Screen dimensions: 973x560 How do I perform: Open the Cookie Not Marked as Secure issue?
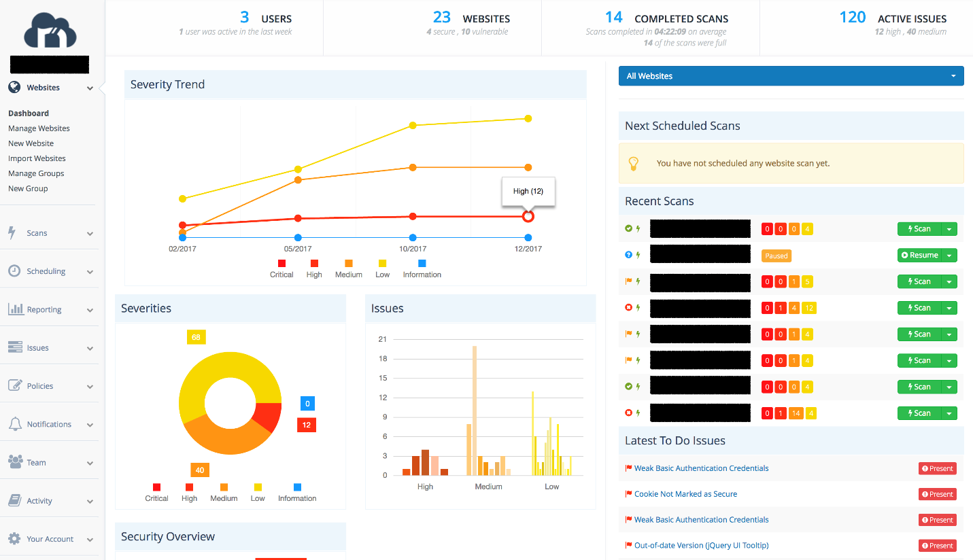[685, 494]
